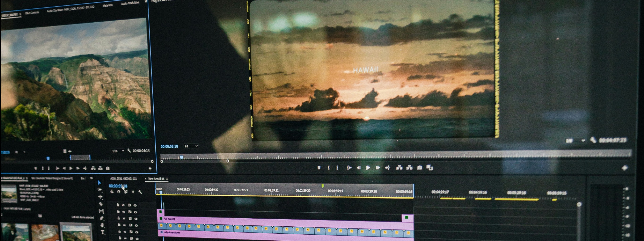The width and height of the screenshot is (644, 241).
Task: Open the Metadata tab
Action: [x=108, y=5]
